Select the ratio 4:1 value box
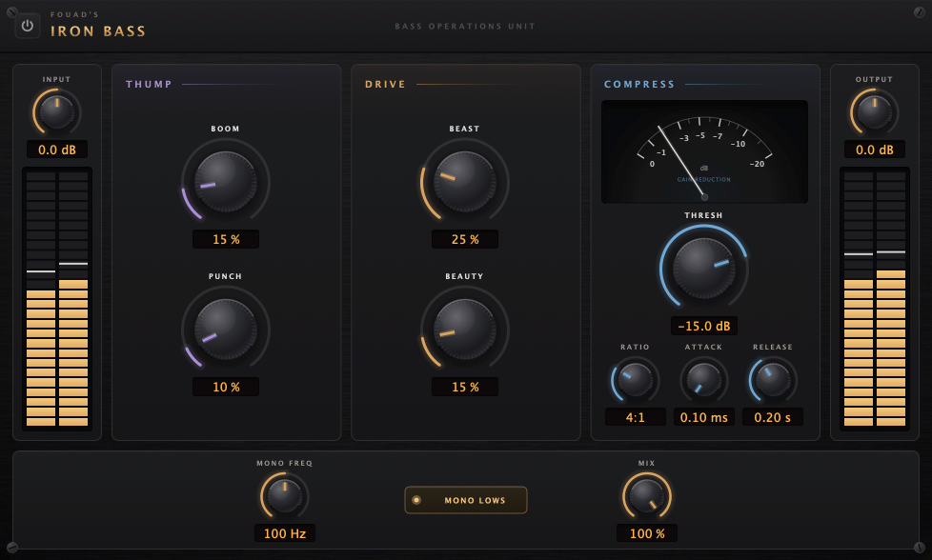This screenshot has height=560, width=932. (x=636, y=417)
